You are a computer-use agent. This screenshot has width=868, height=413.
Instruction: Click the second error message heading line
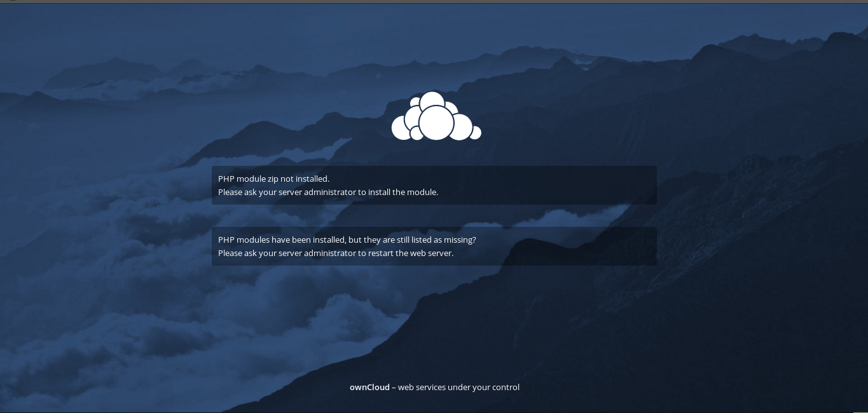tap(347, 240)
